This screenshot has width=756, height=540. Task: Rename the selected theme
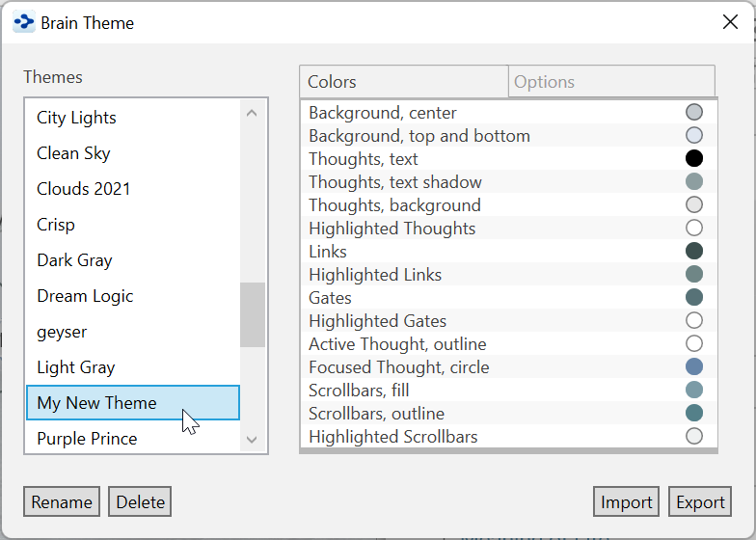62,502
